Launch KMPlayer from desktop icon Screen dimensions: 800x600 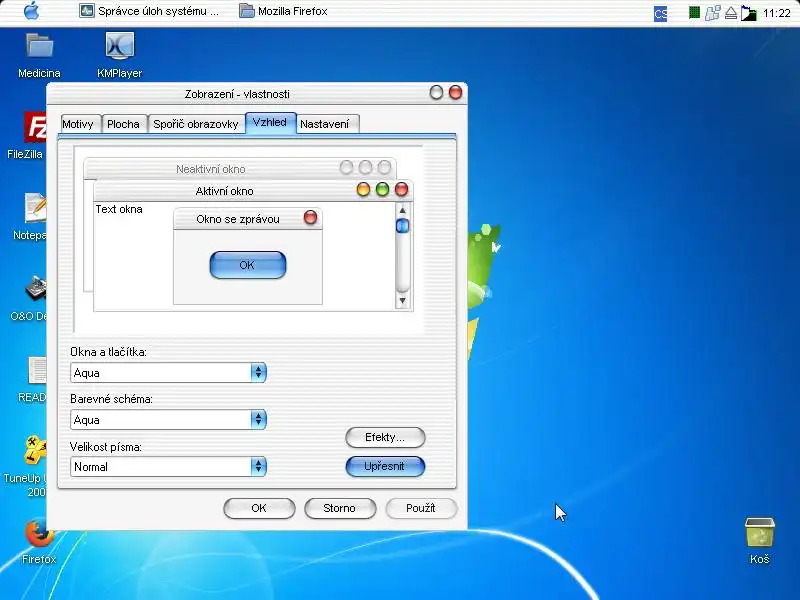119,55
